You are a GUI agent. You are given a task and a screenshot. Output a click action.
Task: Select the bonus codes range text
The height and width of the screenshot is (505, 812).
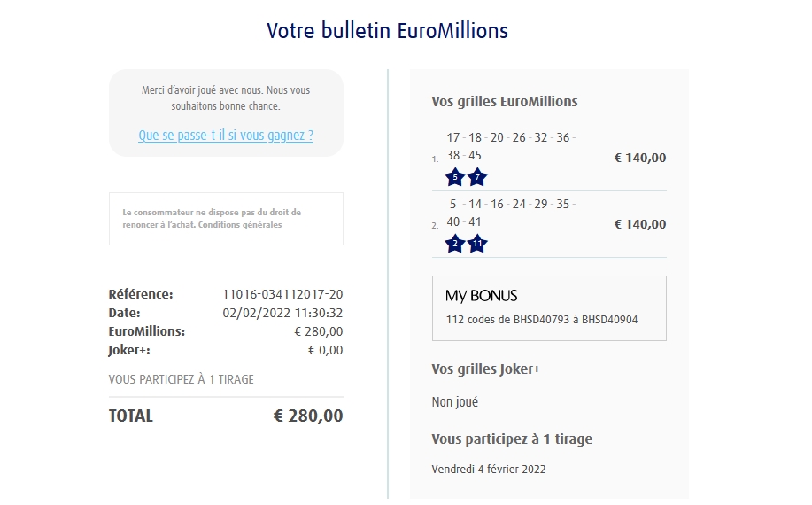coord(541,320)
